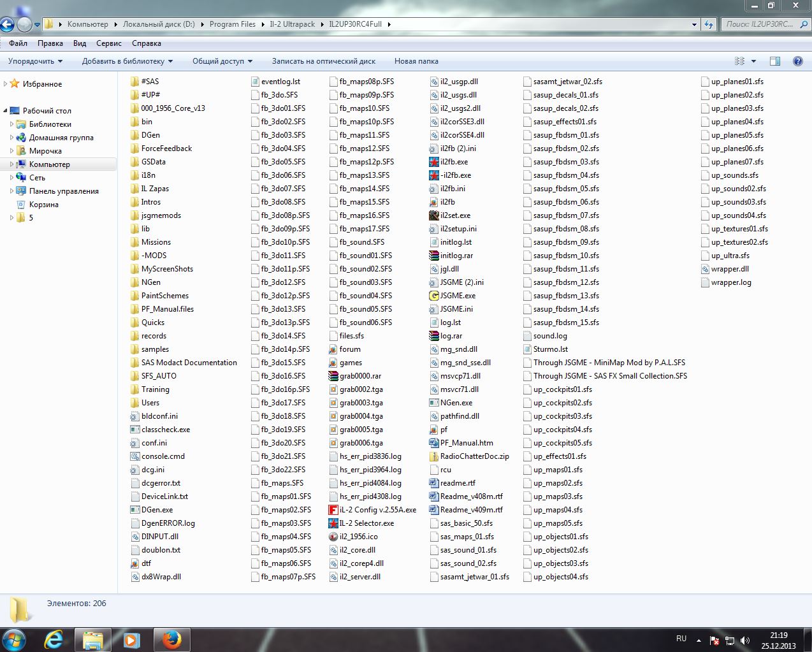Select the grab0002.tga image icon
Screen dimensions: 812x652
pos(333,389)
